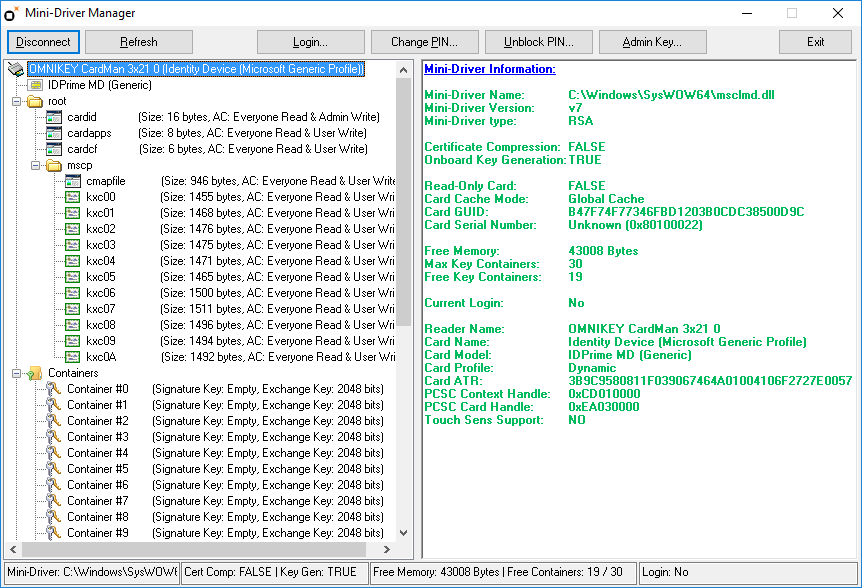This screenshot has height=588, width=862.
Task: Click the Container #1 keys icon
Action: click(54, 405)
